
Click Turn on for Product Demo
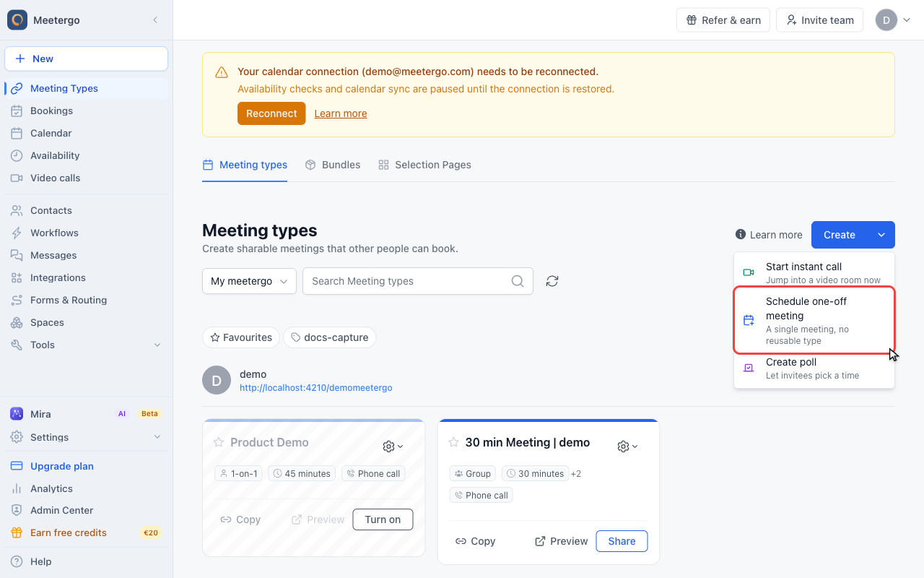pyautogui.click(x=383, y=519)
